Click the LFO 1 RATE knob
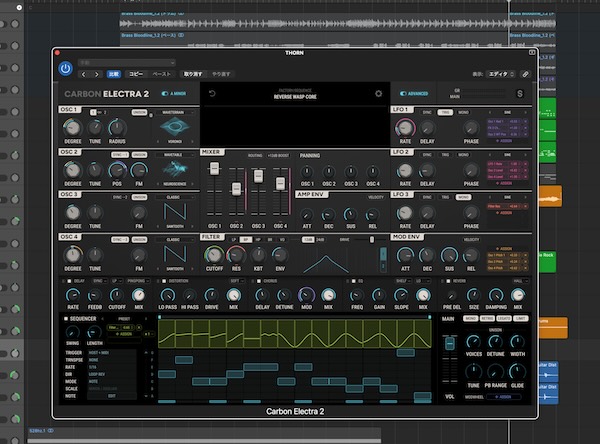600x444 pixels. point(405,128)
